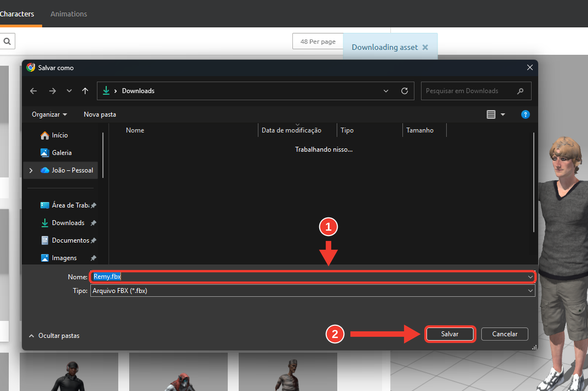Open Área de Trabalho in sidebar
Image resolution: width=588 pixels, height=391 pixels.
[x=65, y=205]
